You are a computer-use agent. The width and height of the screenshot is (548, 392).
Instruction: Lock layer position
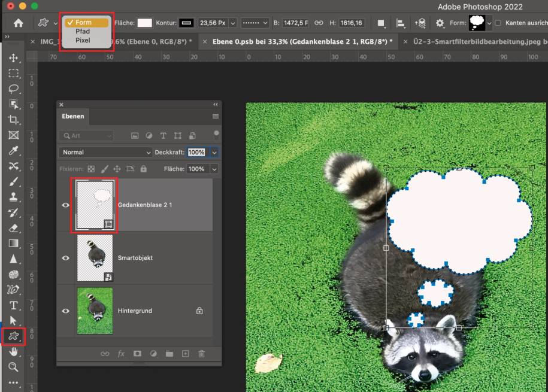pos(117,169)
